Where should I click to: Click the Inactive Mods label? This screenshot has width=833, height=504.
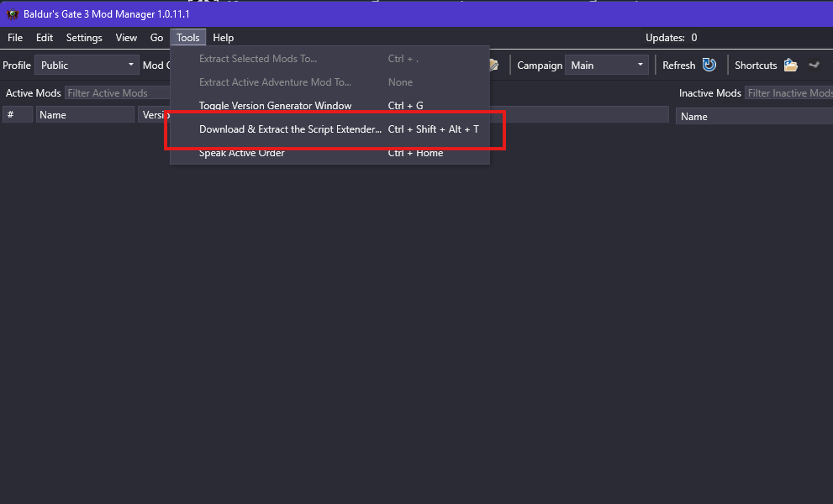coord(709,93)
